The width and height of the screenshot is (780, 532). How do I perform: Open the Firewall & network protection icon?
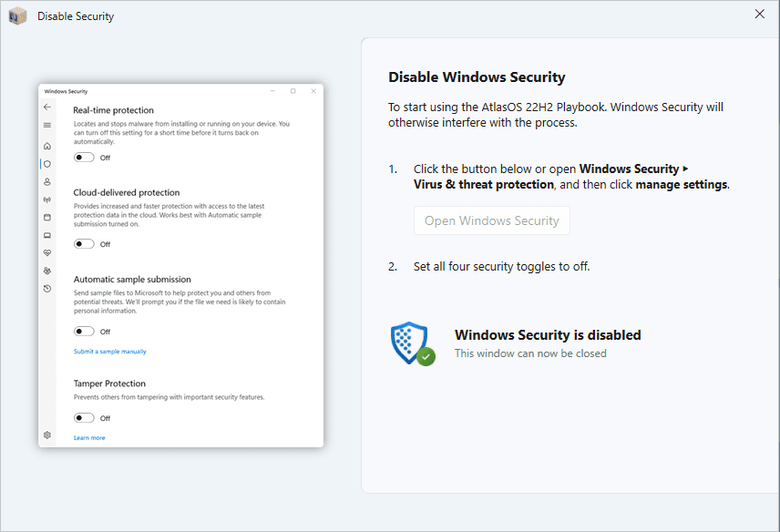[x=47, y=199]
